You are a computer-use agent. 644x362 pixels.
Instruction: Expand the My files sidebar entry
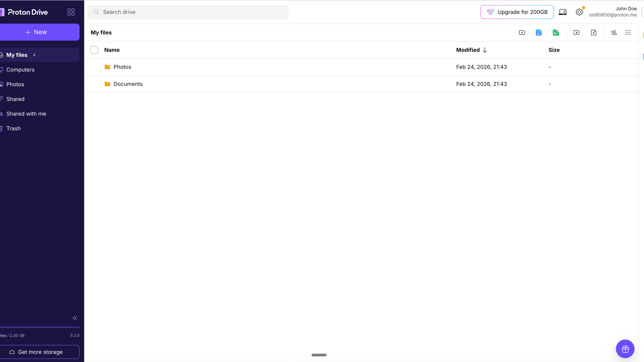(34, 55)
